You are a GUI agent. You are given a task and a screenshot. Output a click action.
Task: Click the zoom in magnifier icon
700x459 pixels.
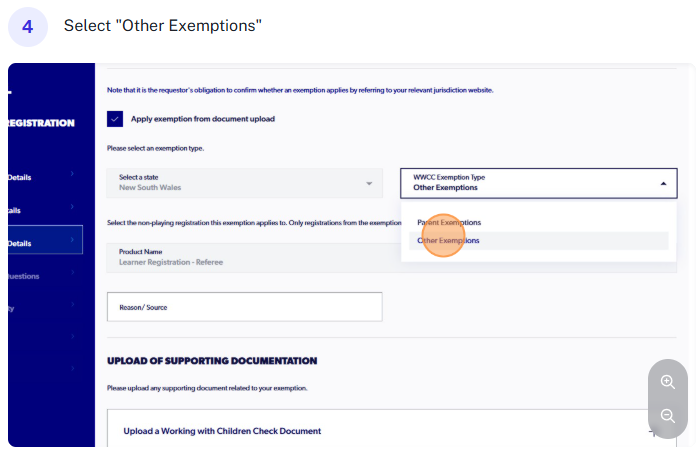[668, 382]
